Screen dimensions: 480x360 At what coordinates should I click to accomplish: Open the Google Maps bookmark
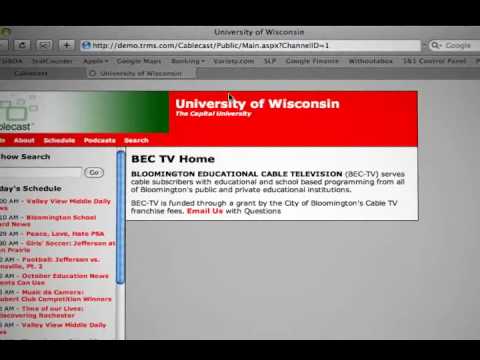pyautogui.click(x=139, y=61)
